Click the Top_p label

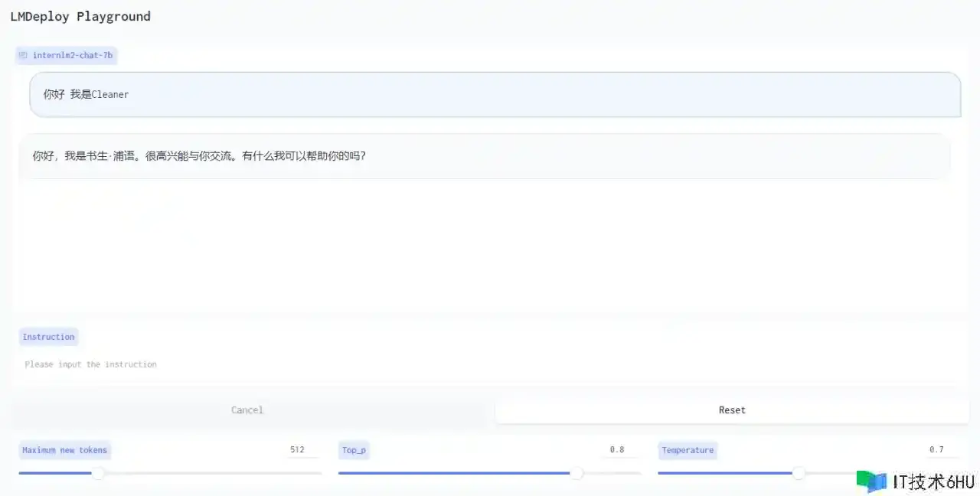(354, 450)
